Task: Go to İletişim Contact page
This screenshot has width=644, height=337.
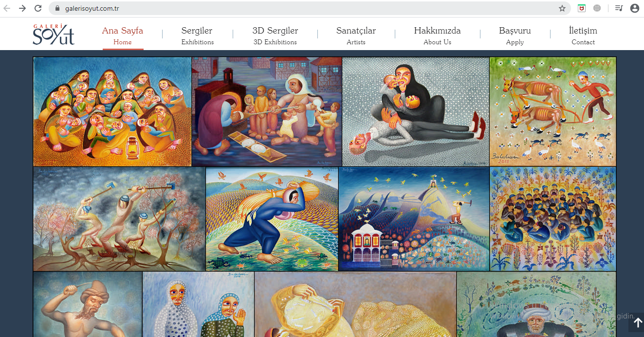Action: pyautogui.click(x=583, y=35)
